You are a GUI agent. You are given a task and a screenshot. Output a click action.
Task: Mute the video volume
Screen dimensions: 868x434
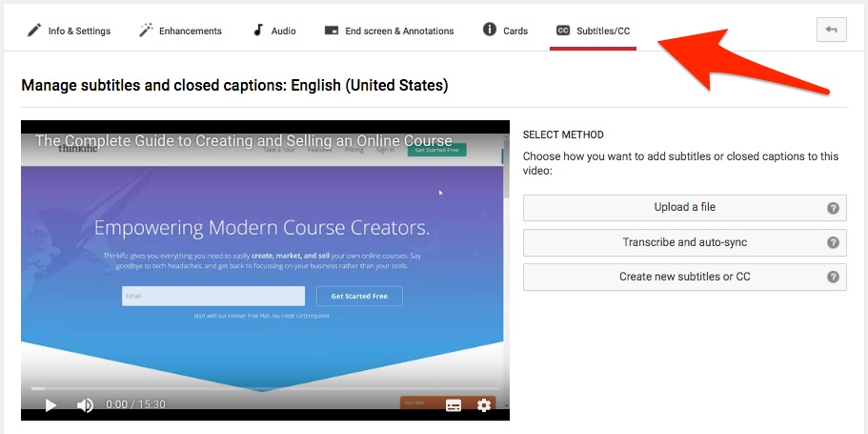click(85, 405)
